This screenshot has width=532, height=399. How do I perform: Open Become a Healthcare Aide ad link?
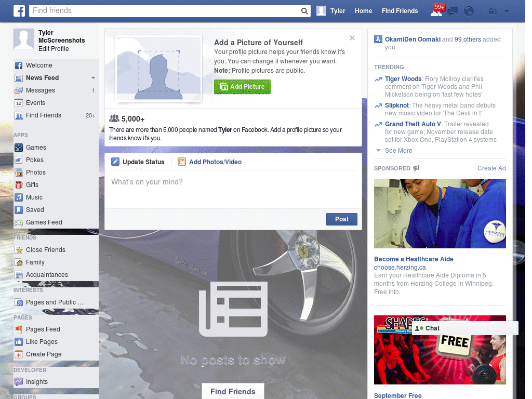[x=414, y=259]
